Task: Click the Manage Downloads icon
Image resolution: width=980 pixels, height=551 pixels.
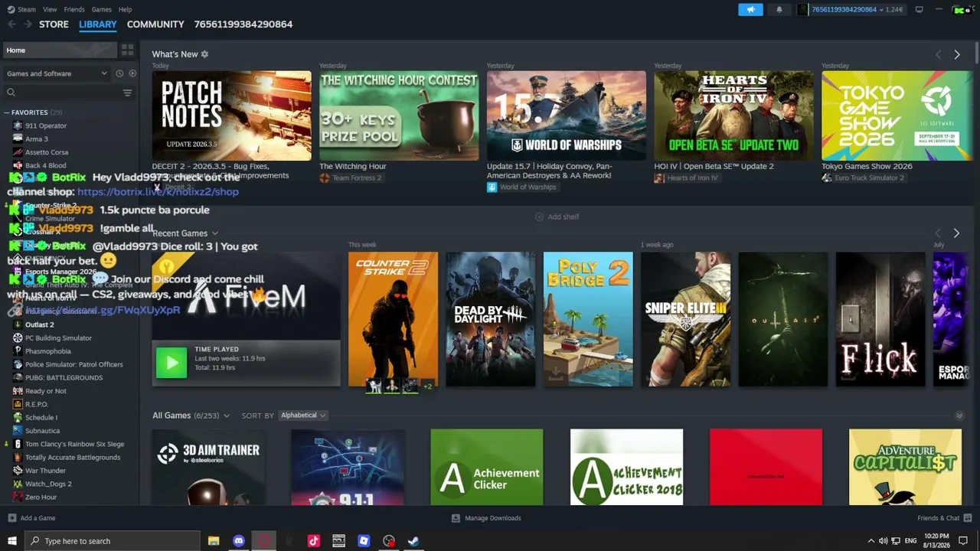Action: click(456, 518)
